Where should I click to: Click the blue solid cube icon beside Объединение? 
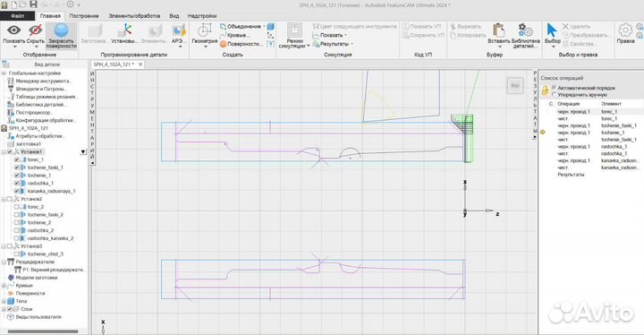271,26
